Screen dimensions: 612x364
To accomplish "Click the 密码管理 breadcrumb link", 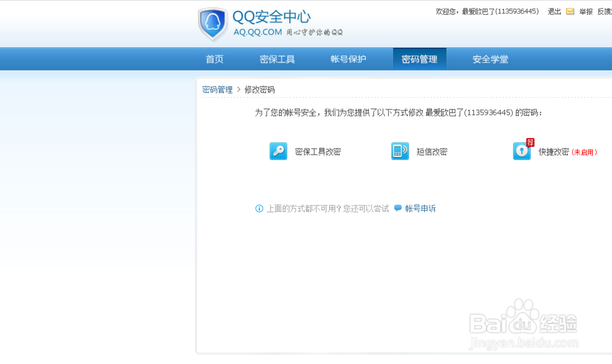I will pyautogui.click(x=217, y=90).
